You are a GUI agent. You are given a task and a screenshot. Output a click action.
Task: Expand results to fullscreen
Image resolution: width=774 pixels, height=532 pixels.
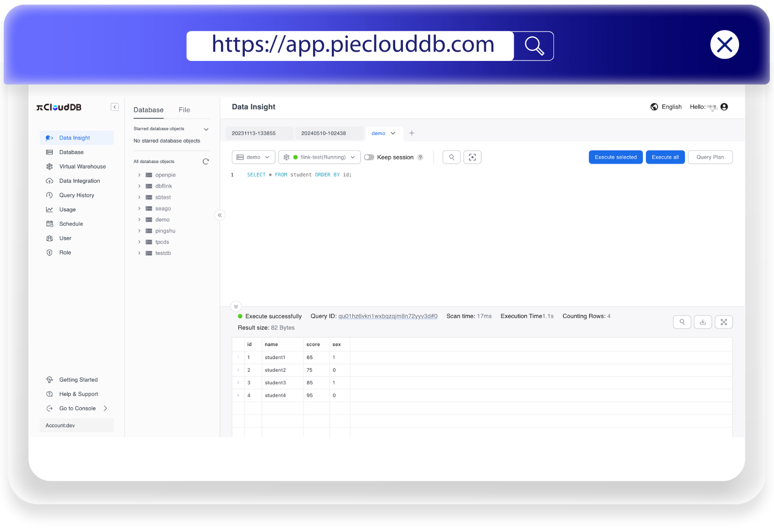[x=724, y=322]
